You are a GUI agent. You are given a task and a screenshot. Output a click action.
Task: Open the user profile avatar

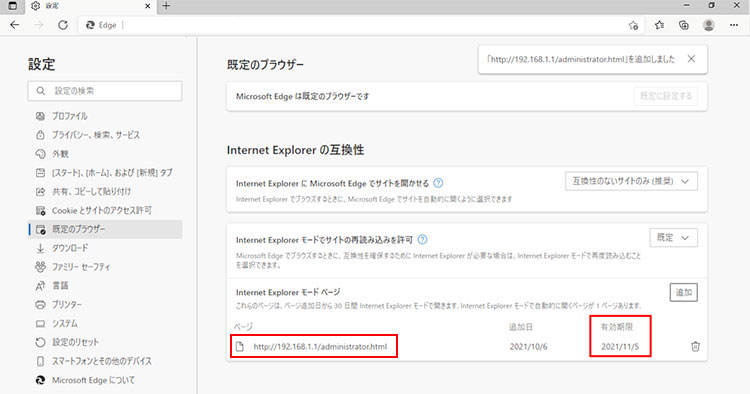point(709,25)
